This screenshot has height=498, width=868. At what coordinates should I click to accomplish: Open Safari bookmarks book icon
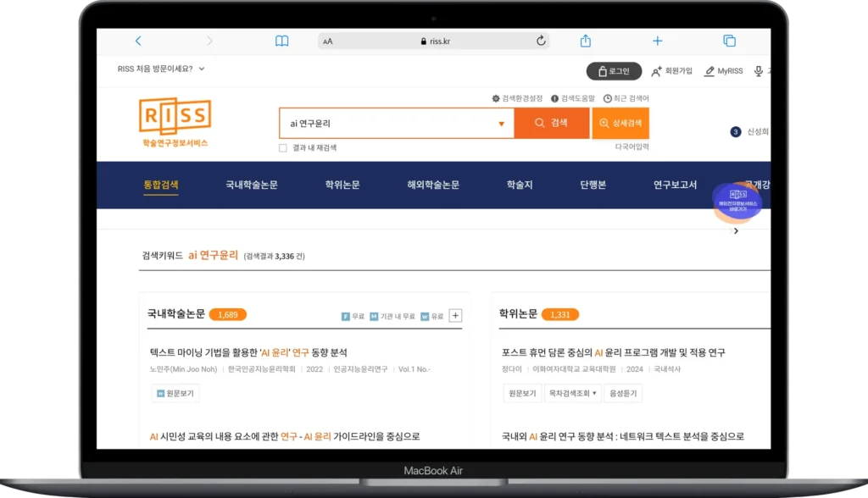[281, 41]
